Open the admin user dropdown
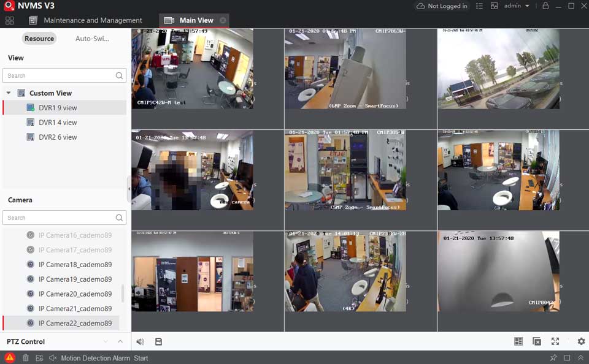 point(516,6)
